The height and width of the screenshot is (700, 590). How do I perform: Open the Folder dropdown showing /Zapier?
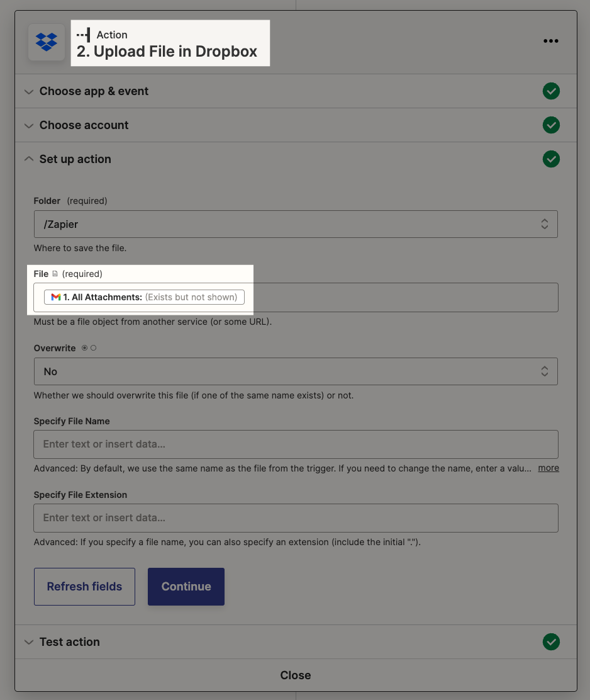(x=296, y=224)
